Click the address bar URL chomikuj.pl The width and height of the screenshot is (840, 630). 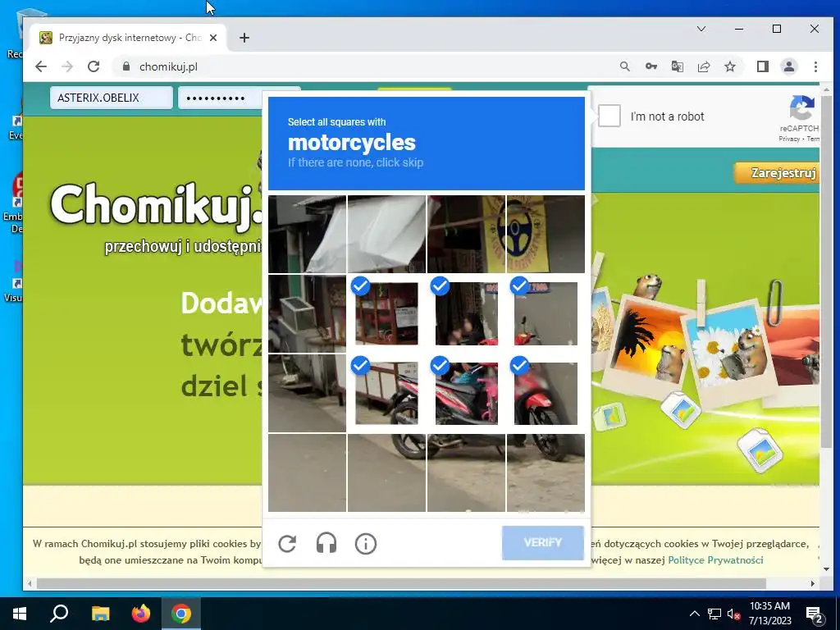(x=168, y=67)
